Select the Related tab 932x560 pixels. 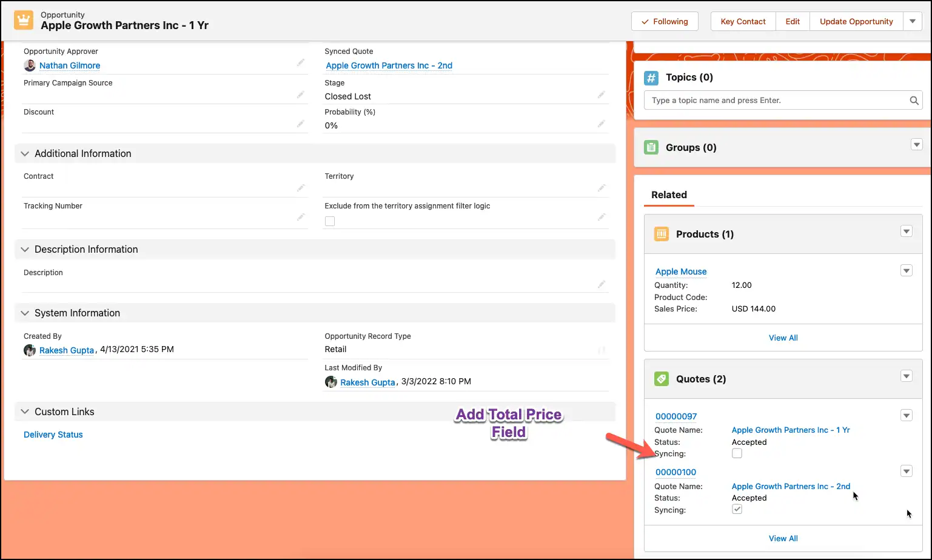(x=669, y=195)
